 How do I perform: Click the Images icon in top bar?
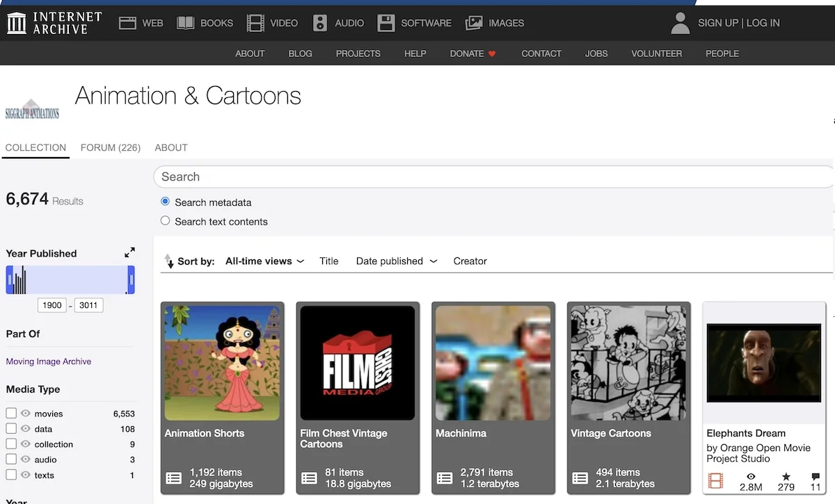(474, 23)
